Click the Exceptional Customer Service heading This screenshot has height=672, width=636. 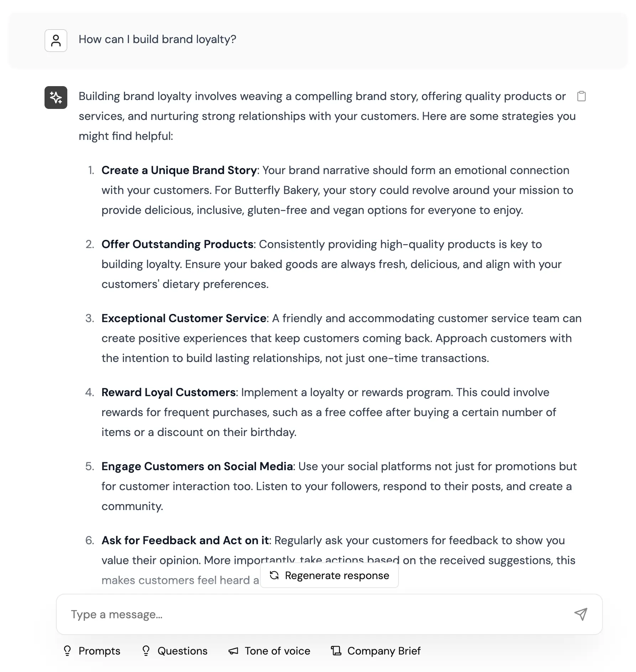[183, 318]
